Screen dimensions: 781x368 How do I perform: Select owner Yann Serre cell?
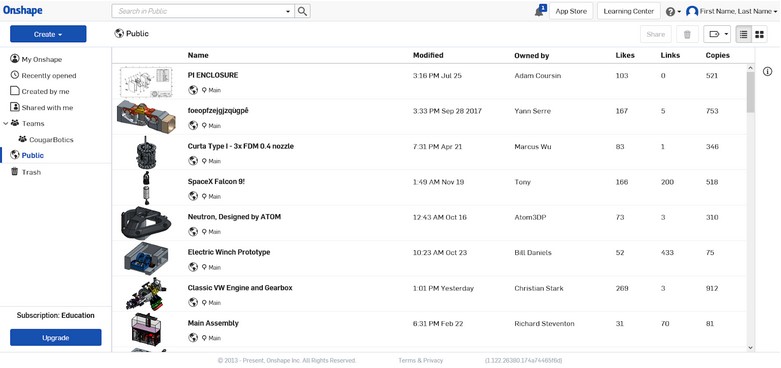(532, 111)
